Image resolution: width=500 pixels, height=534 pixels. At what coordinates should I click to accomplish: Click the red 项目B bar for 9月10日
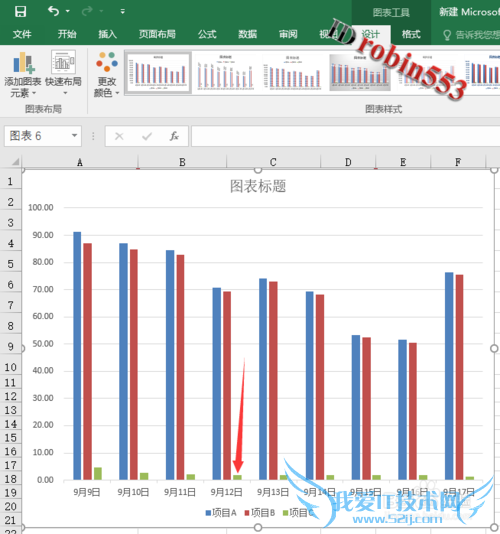click(134, 365)
